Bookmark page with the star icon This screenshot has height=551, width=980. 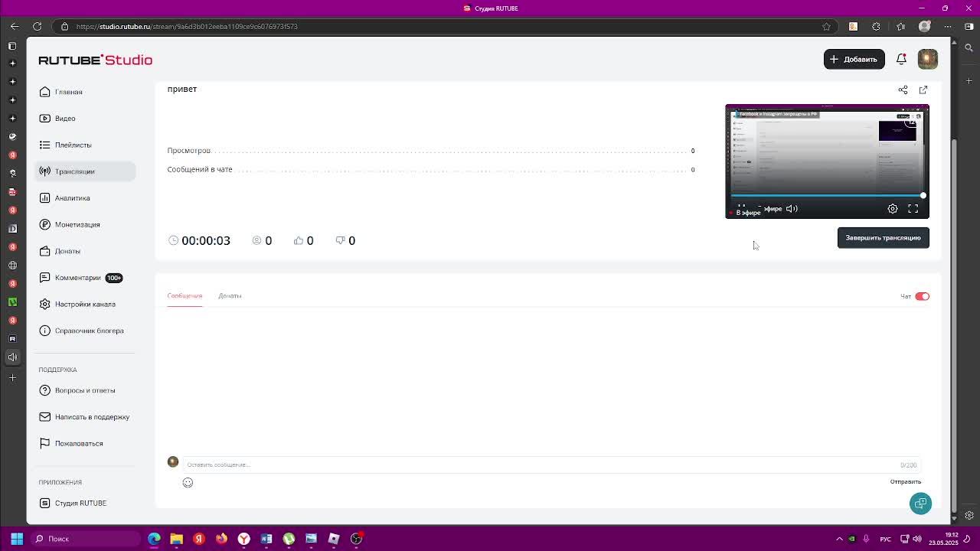[826, 26]
